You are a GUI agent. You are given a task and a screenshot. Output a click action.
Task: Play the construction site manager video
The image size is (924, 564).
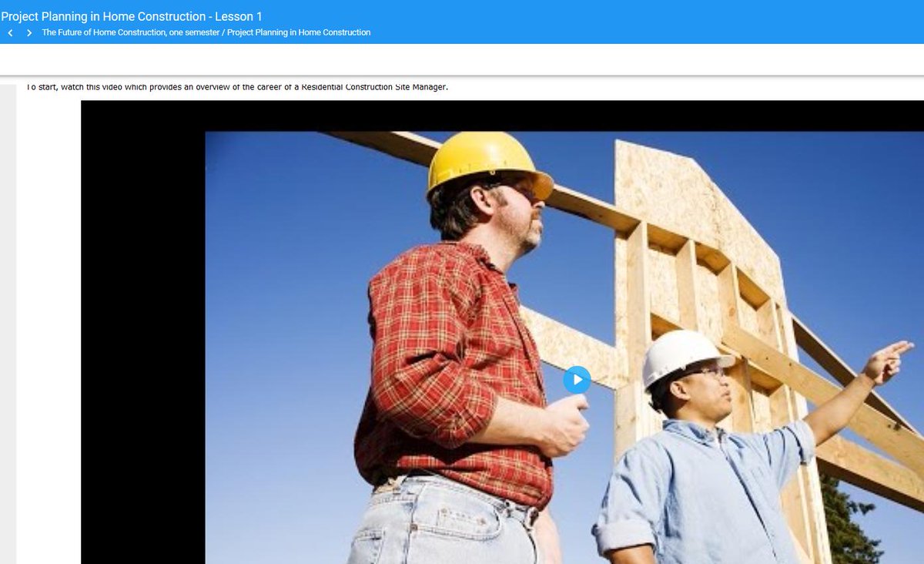(577, 379)
